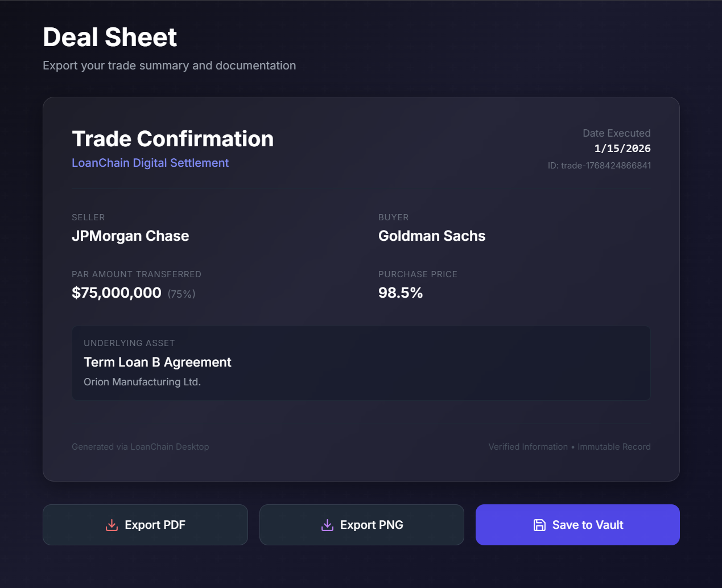Click the floppy disk save icon
This screenshot has width=722, height=588.
click(539, 525)
